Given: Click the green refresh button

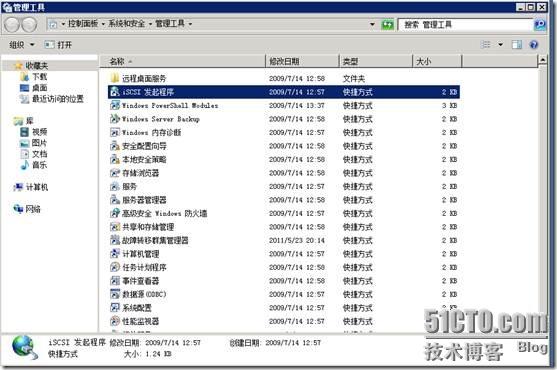Looking at the screenshot, I should (x=387, y=25).
